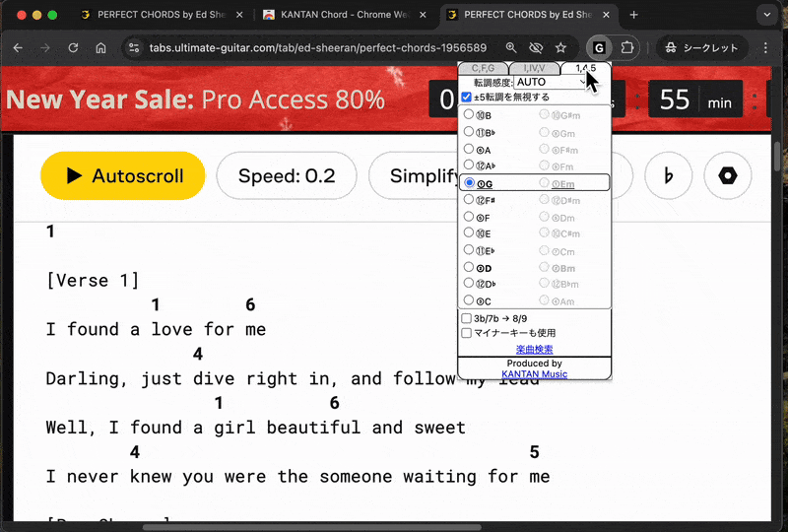Click the flat symbol transpose button
Viewport: 788px width, 532px height.
(x=669, y=175)
